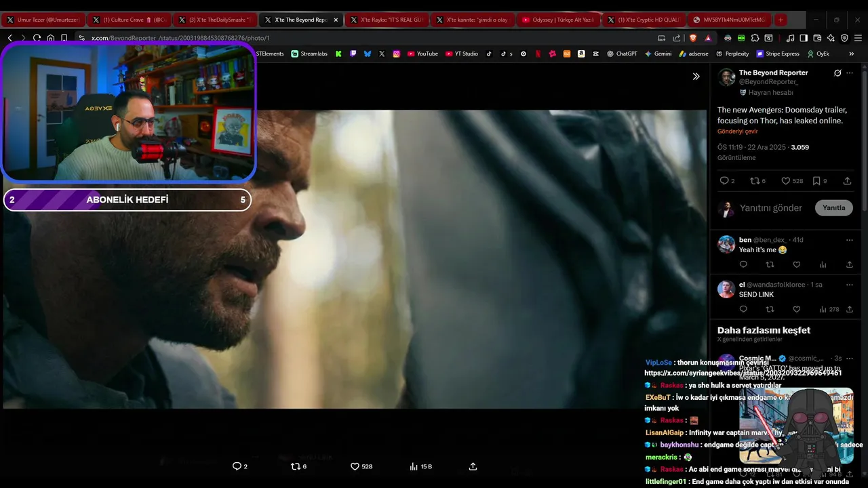Image resolution: width=868 pixels, height=488 pixels.
Task: Bookmark the post in the sidebar
Action: 816,181
